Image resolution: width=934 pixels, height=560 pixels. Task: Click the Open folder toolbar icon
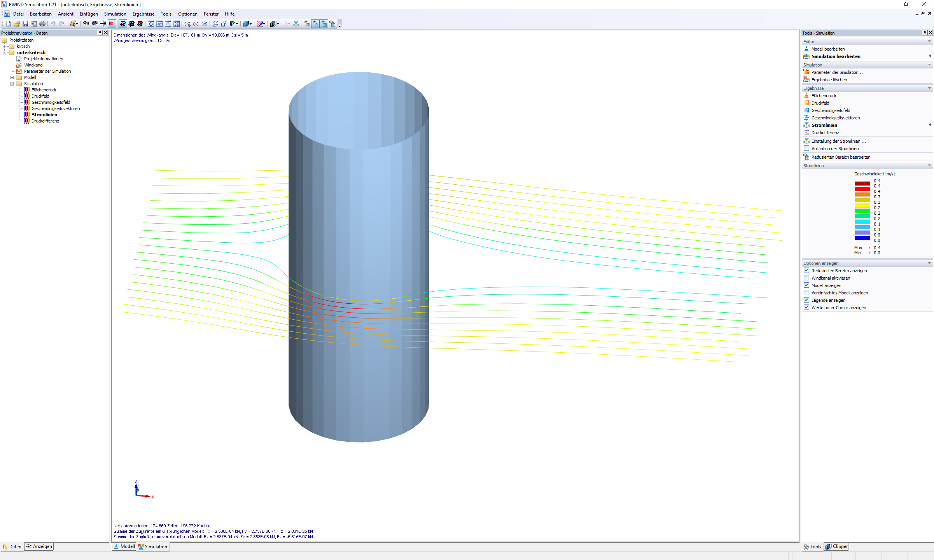(x=16, y=24)
